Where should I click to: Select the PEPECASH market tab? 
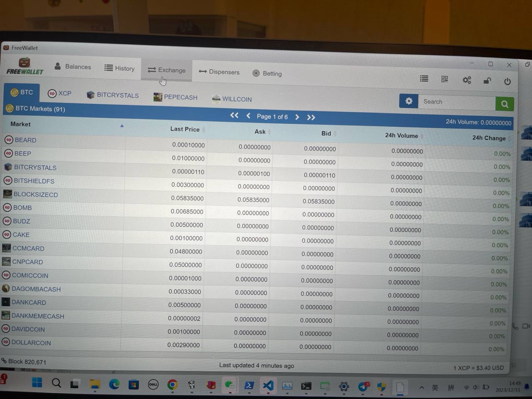[x=175, y=97]
